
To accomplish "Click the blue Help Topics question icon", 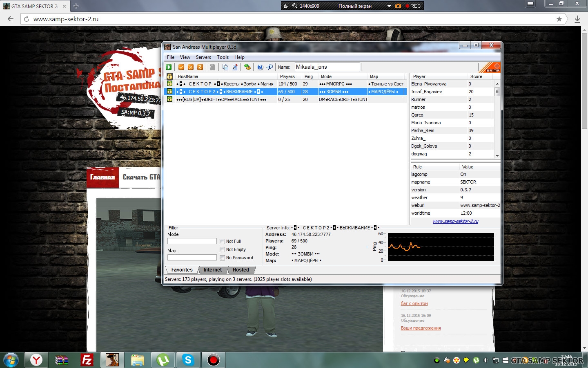I will (x=260, y=67).
